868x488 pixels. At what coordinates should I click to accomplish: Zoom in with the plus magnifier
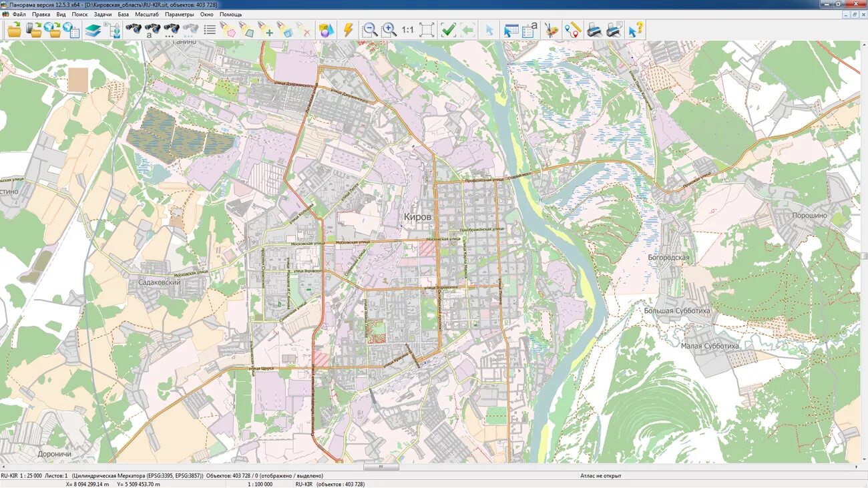click(389, 29)
